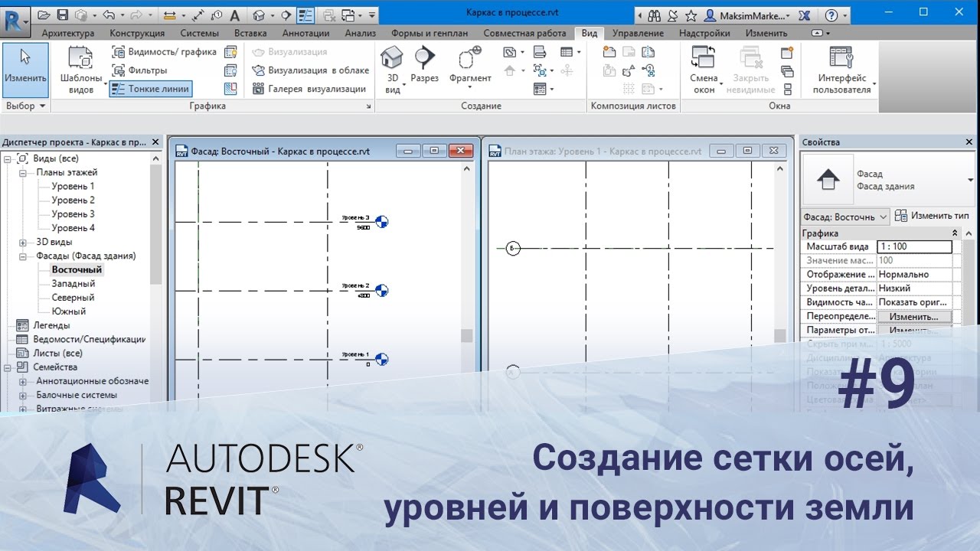Click the new sheet icon in Композиция листов

(x=609, y=52)
